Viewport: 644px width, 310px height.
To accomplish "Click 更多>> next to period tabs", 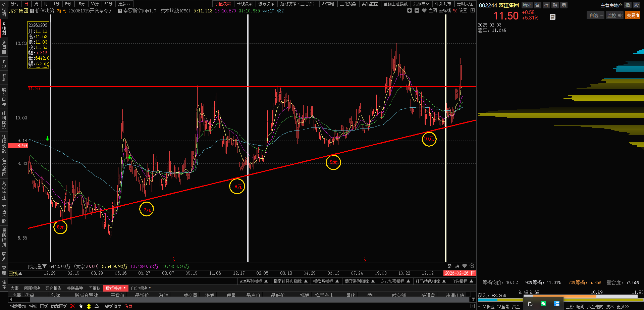I will (x=124, y=4).
